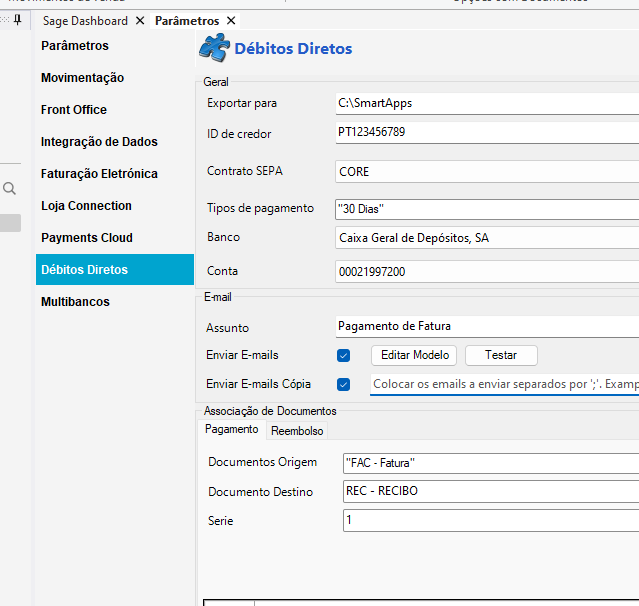Switch to the Sage Dashboard tab
639x606 pixels.
point(85,21)
